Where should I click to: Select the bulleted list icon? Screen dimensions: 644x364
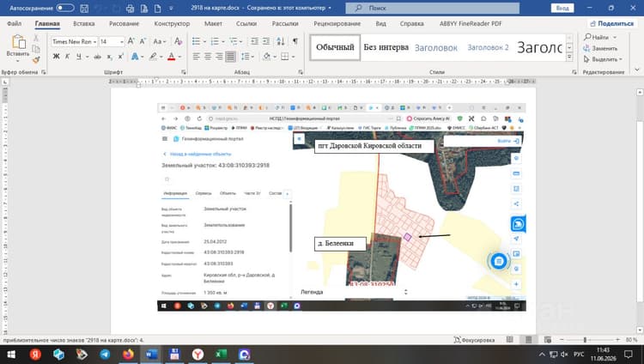(x=196, y=41)
